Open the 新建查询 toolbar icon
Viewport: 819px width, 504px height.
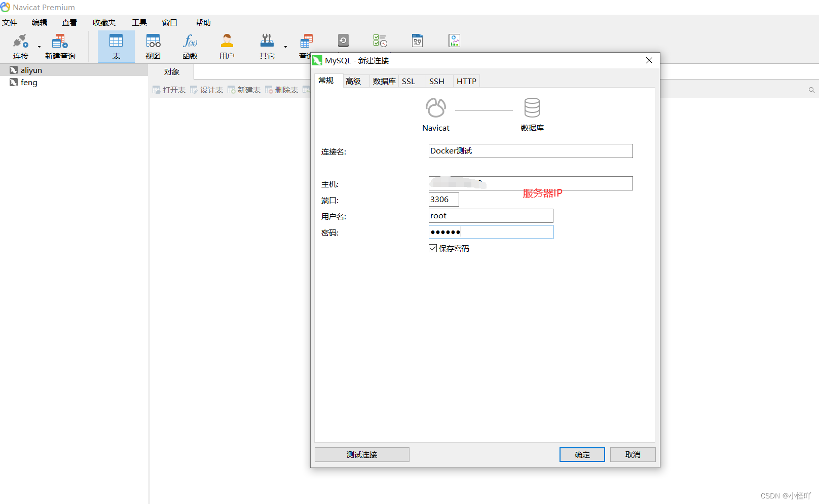pos(60,41)
